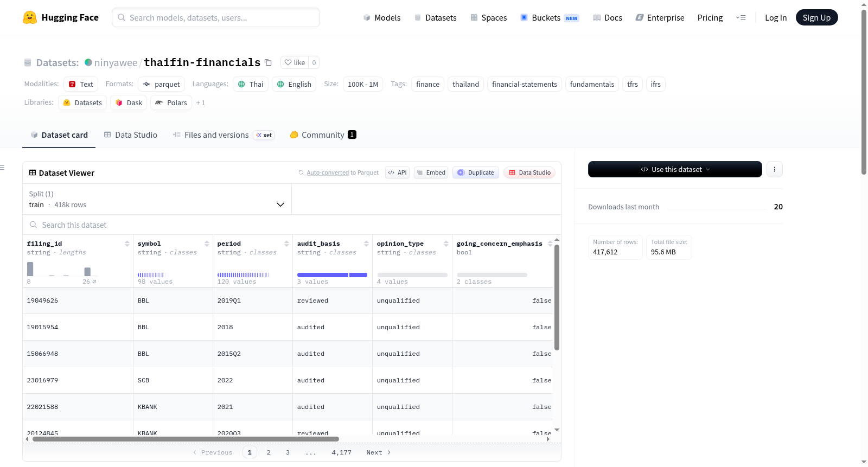Click the table vertical scrollbar
This screenshot has width=868, height=467.
pyautogui.click(x=557, y=297)
